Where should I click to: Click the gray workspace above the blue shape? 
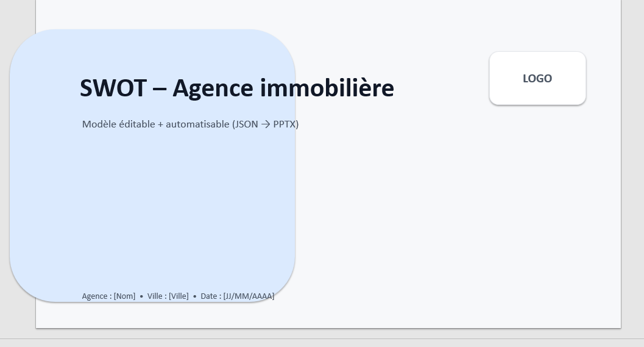pyautogui.click(x=18, y=12)
